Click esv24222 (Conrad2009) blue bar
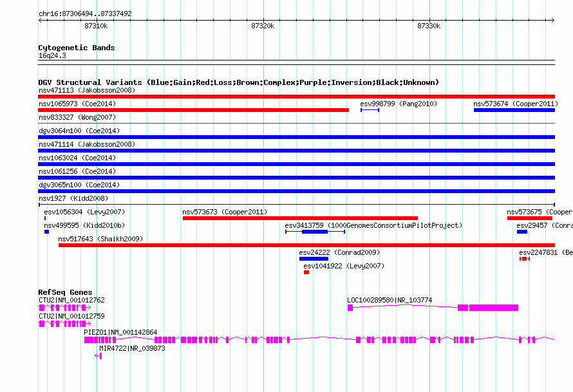573x392 pixels. (x=314, y=259)
